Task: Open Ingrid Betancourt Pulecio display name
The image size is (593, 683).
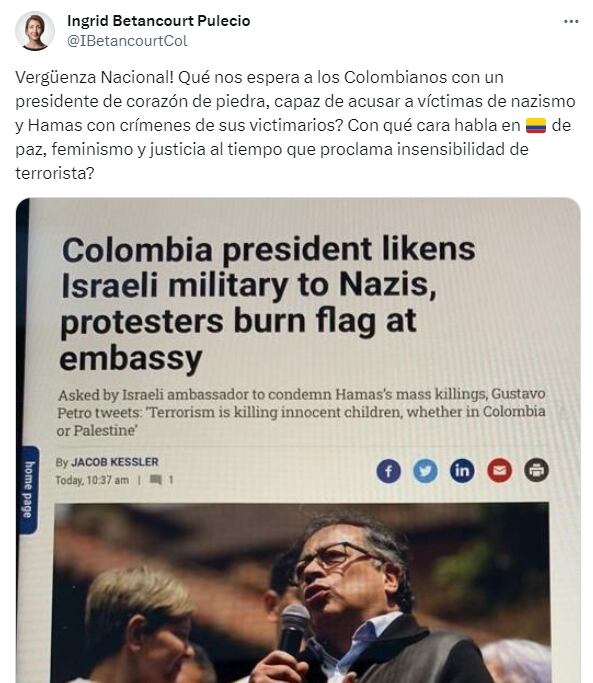Action: click(159, 20)
